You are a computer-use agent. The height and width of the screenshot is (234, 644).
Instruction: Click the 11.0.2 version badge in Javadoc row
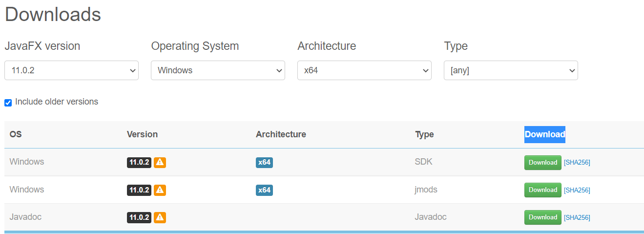(x=139, y=217)
